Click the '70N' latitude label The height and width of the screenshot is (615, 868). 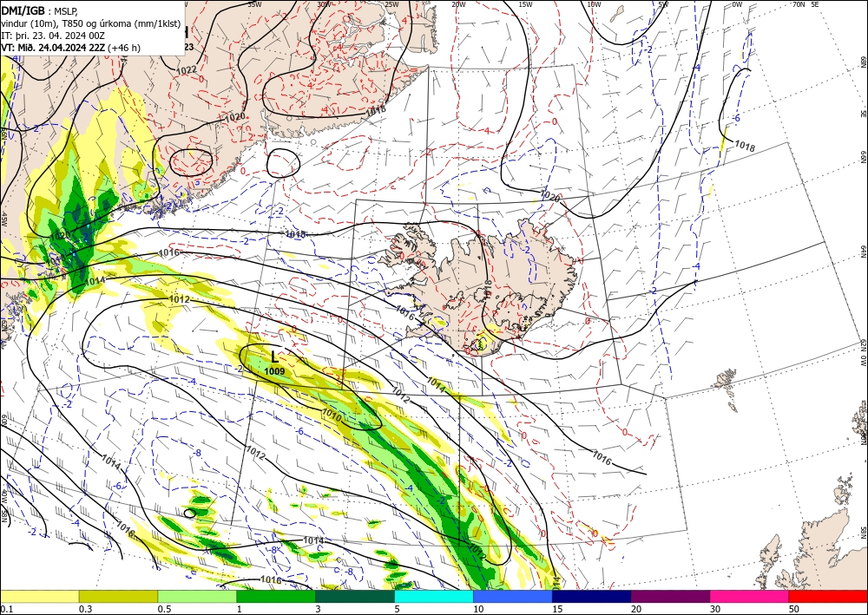799,3
